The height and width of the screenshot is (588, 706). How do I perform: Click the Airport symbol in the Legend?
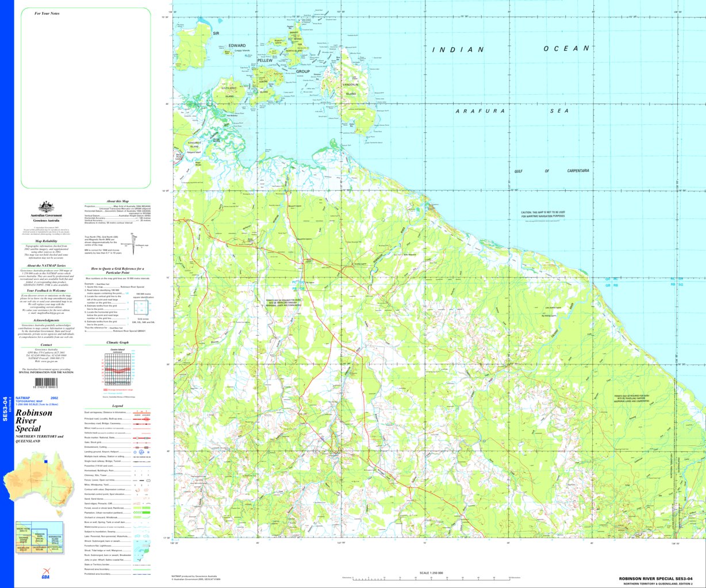[141, 452]
